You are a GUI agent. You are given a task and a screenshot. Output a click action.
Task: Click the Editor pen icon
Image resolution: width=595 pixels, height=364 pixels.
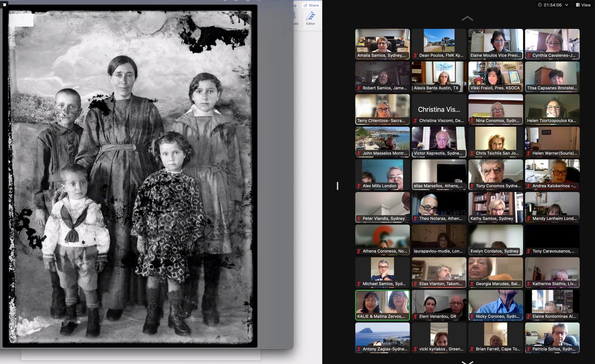pyautogui.click(x=310, y=16)
